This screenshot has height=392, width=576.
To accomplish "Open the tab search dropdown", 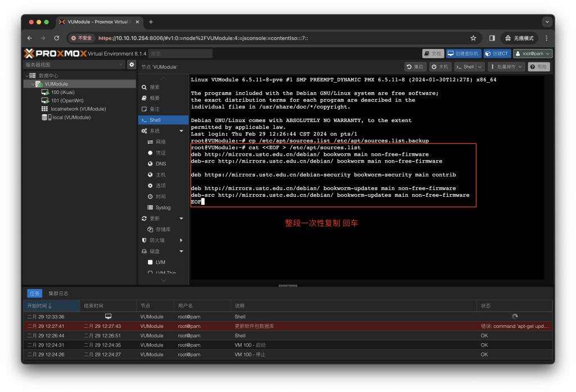I will (547, 22).
